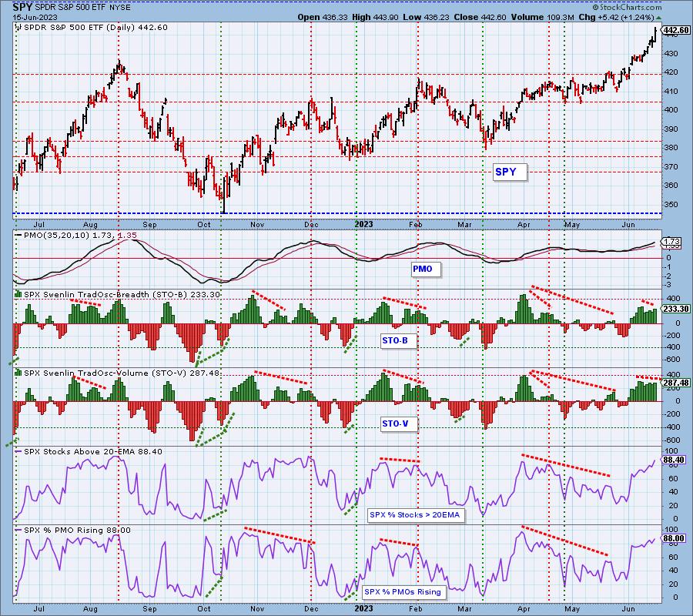Click the black line legend marker for PMO(35,20,10)

[x=18, y=236]
